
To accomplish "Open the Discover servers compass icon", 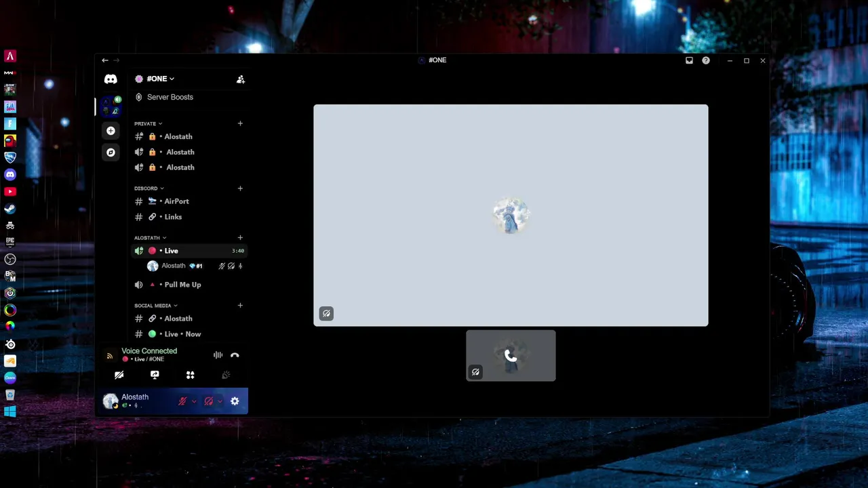I will (x=111, y=152).
